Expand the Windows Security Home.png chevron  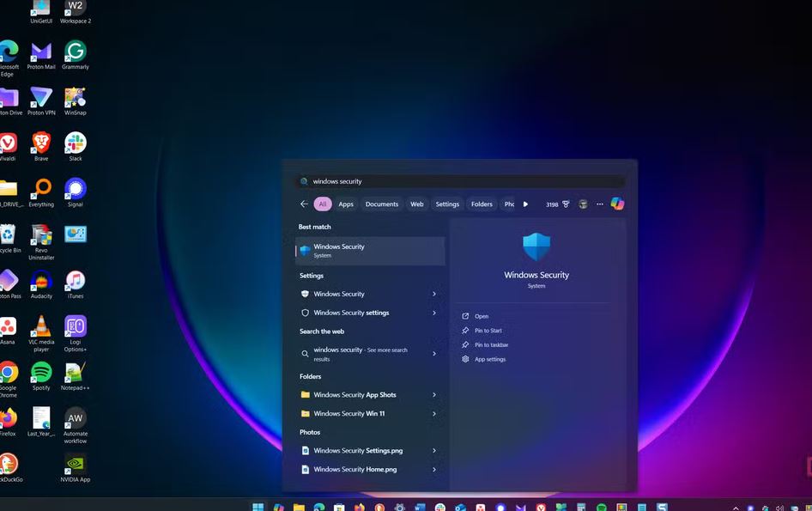[x=434, y=470]
